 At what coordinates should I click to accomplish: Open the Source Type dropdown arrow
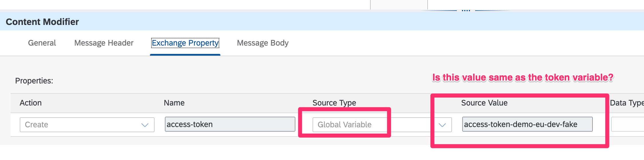pos(442,125)
